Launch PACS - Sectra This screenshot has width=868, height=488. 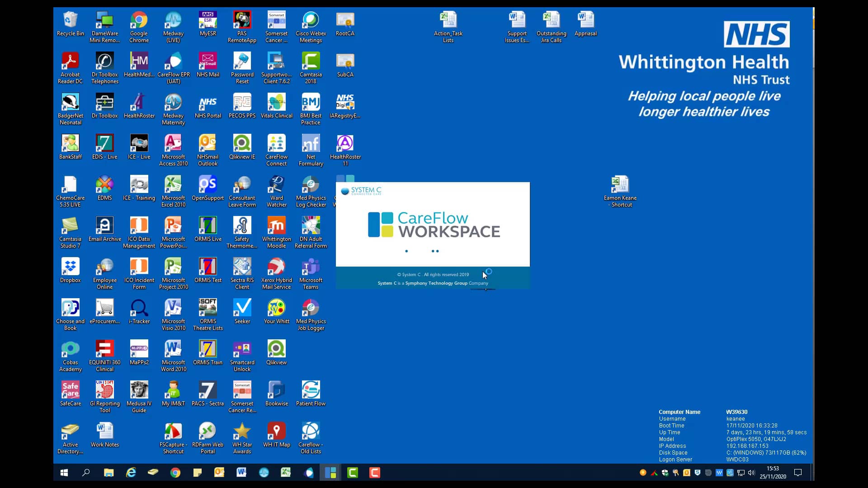[208, 389]
